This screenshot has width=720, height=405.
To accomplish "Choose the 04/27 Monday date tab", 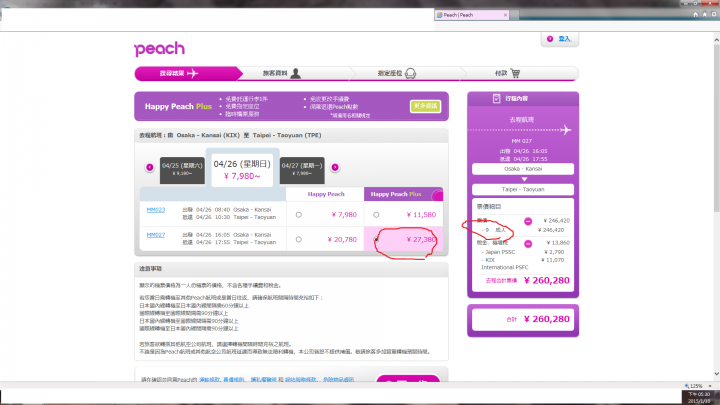I will [302, 170].
